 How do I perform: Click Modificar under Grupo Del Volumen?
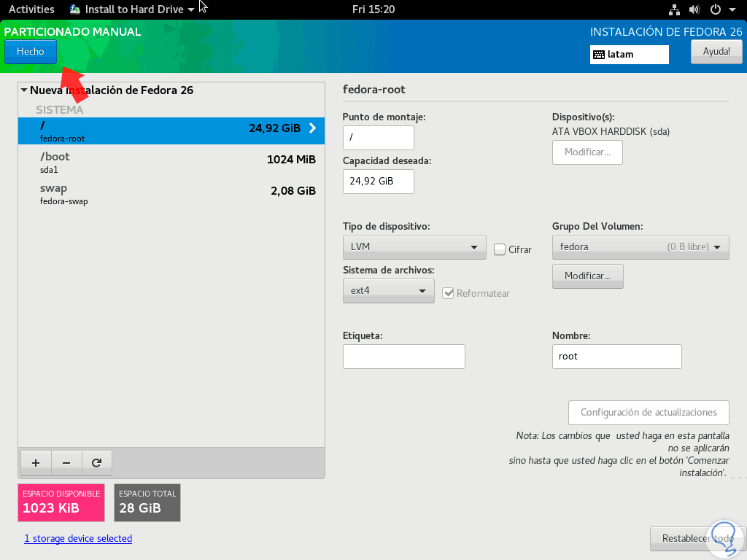pyautogui.click(x=587, y=276)
